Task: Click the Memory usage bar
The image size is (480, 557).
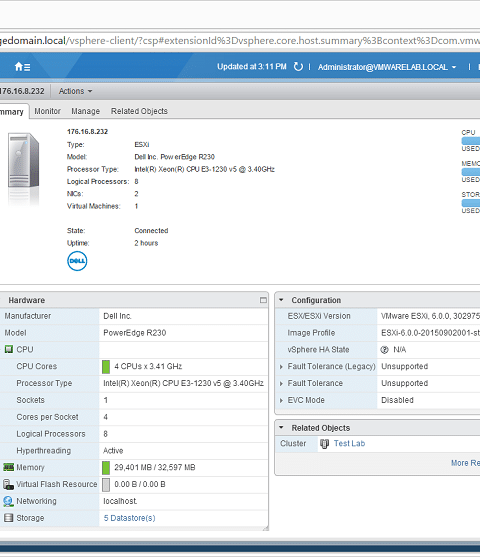Action: [x=470, y=172]
